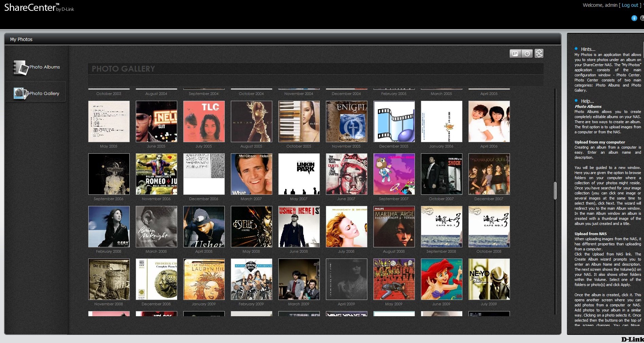Viewport: 644px width, 343px height.
Task: Expand the Hints section bullet
Action: (576, 49)
